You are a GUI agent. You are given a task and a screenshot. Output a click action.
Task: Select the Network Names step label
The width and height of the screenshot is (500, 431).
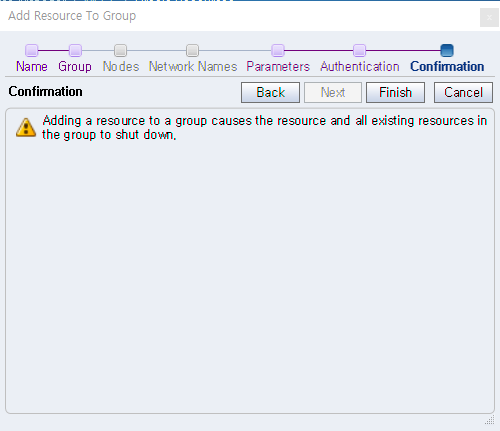point(193,66)
